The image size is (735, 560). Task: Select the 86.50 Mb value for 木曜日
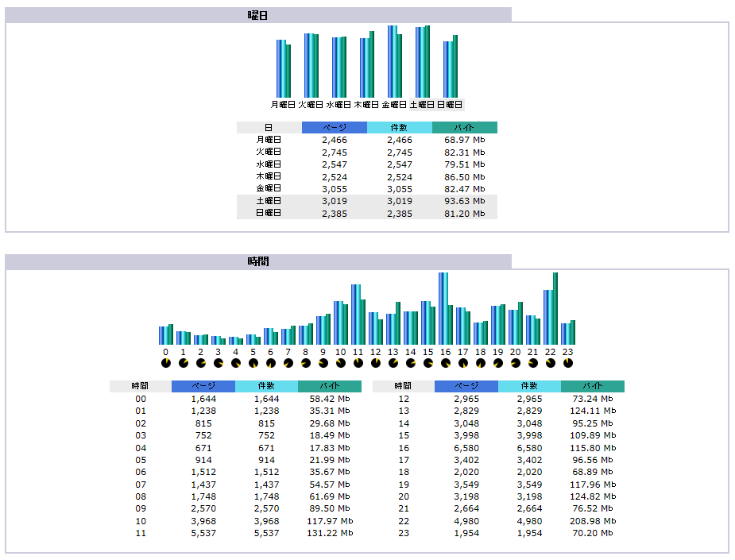click(465, 177)
